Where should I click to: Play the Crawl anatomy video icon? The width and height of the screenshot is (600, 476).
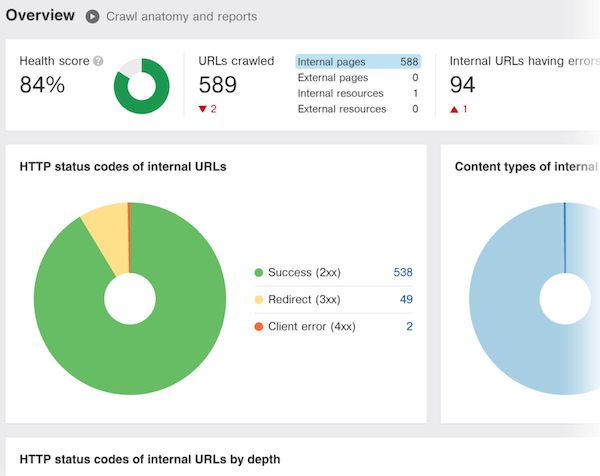pos(92,17)
